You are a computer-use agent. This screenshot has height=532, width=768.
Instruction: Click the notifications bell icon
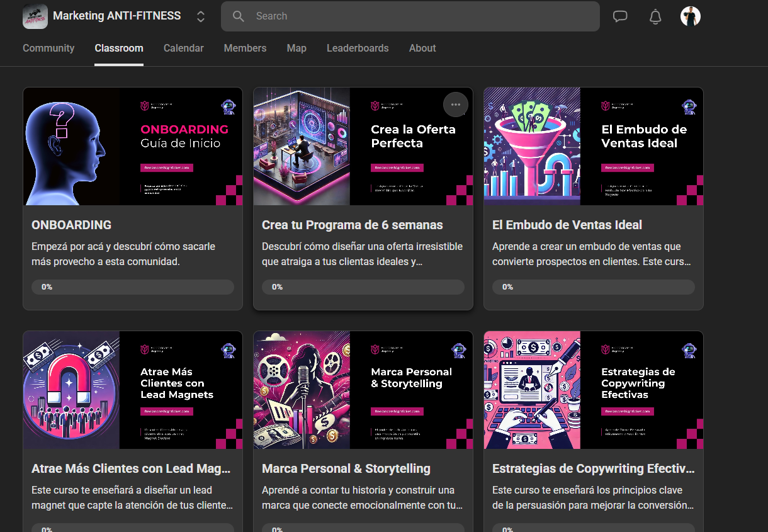tap(655, 16)
